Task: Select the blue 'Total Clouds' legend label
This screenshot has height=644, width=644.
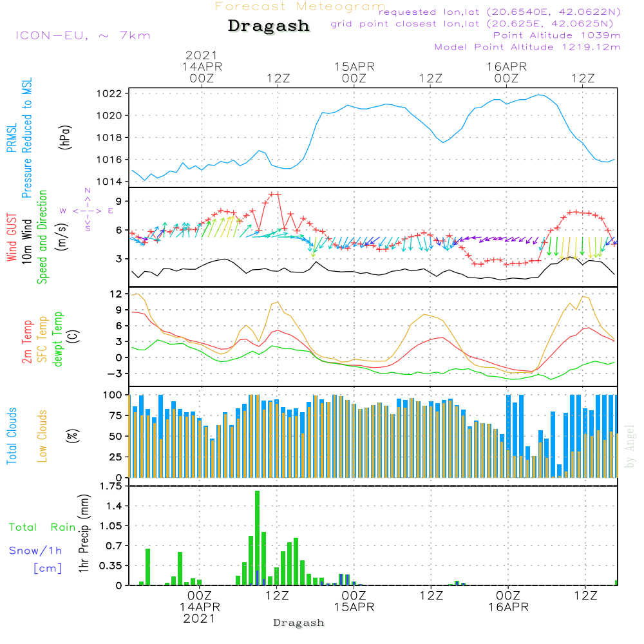Action: pos(12,436)
